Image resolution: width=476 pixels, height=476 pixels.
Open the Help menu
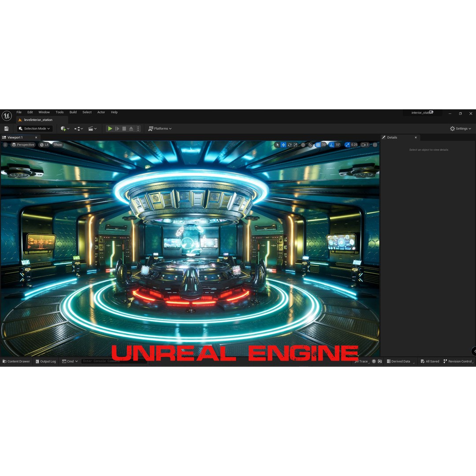(x=114, y=112)
